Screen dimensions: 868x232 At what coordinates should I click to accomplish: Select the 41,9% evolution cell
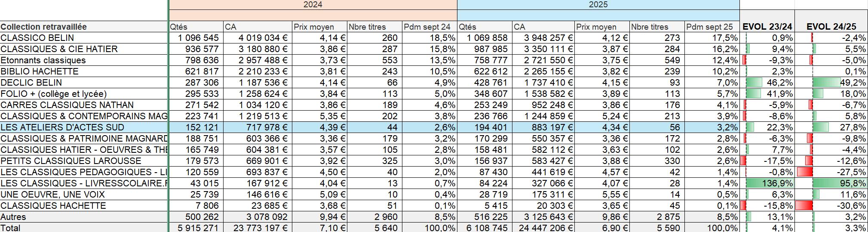(767, 94)
